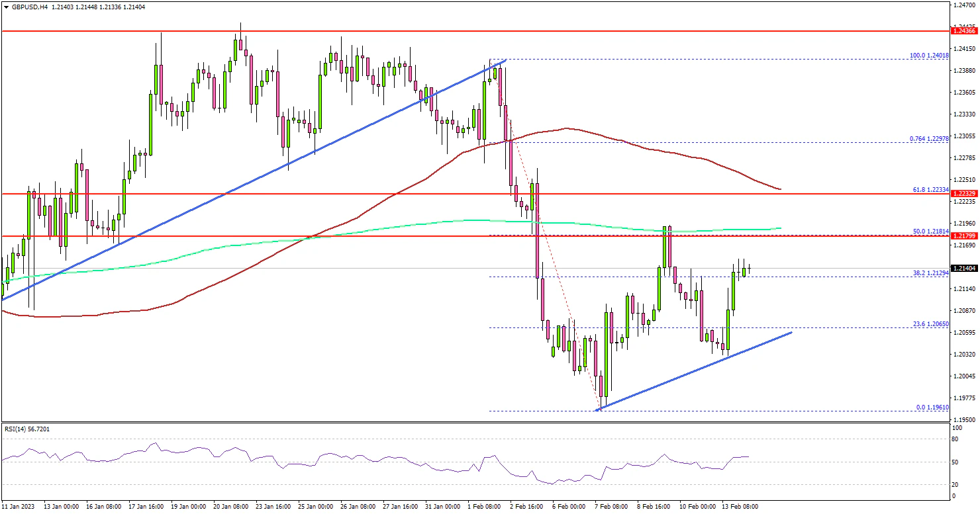Viewport: 980px width, 514px height.
Task: Select the red 1.21799 price tag
Action: [963, 236]
